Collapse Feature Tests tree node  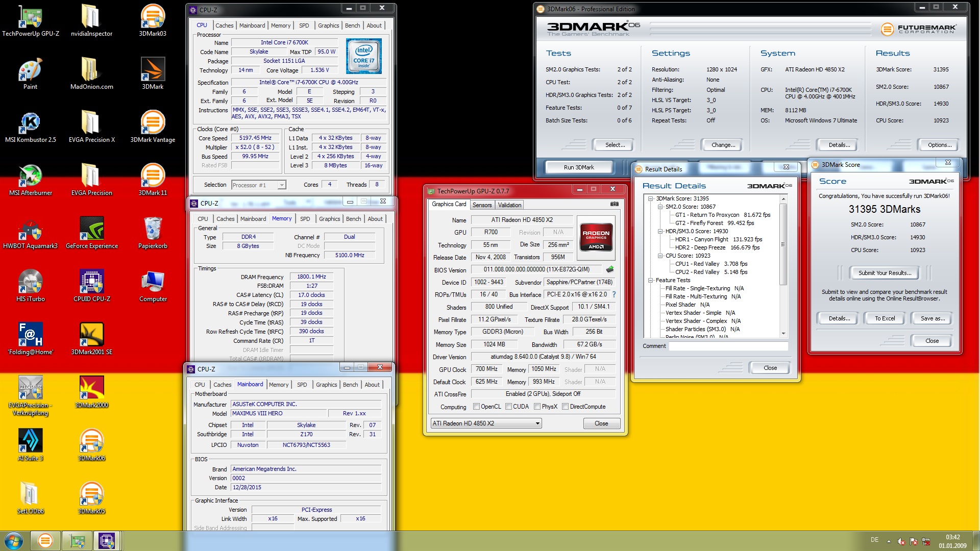(651, 280)
